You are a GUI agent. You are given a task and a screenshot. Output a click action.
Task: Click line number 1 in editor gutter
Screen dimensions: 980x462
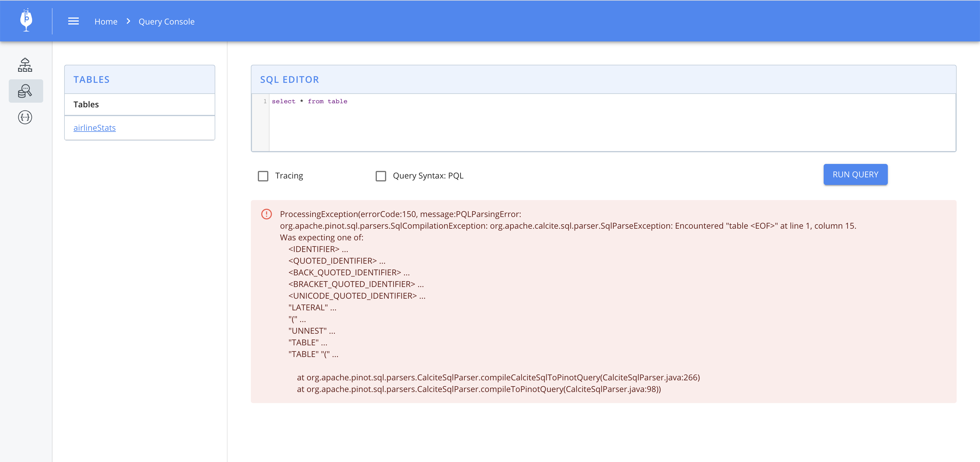(265, 101)
